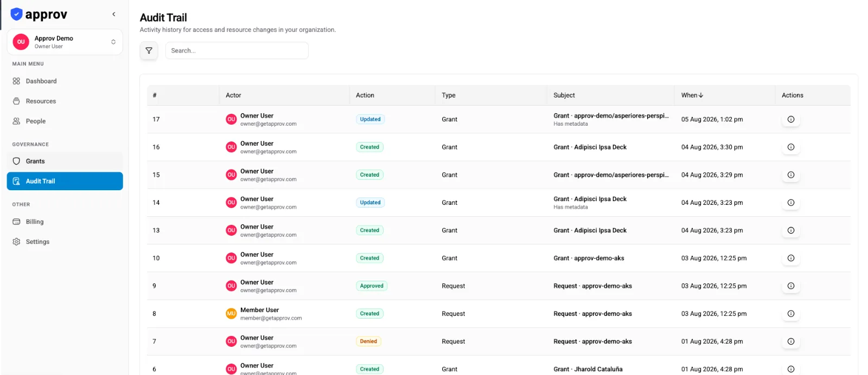Click the Created badge in row 16
Image resolution: width=868 pixels, height=375 pixels.
coord(370,147)
